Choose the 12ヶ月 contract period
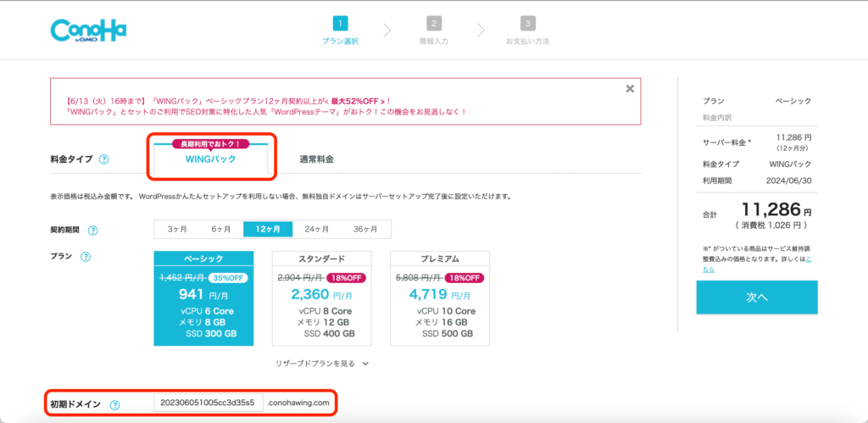 [x=268, y=229]
